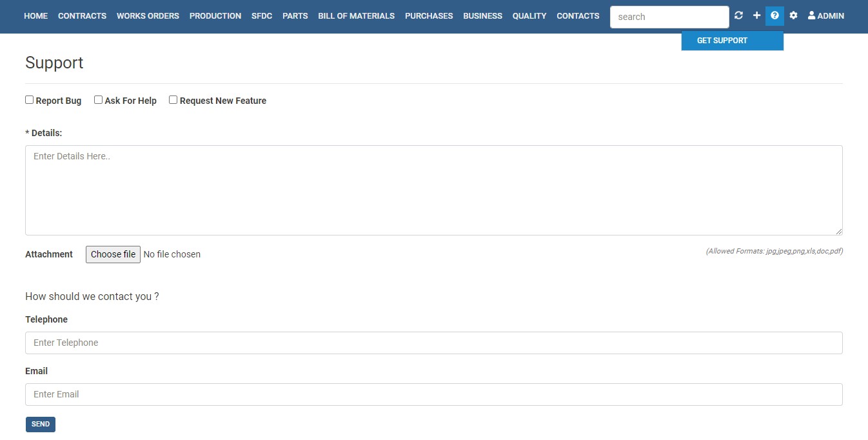This screenshot has height=440, width=868.
Task: Navigate to the Home page
Action: click(35, 15)
